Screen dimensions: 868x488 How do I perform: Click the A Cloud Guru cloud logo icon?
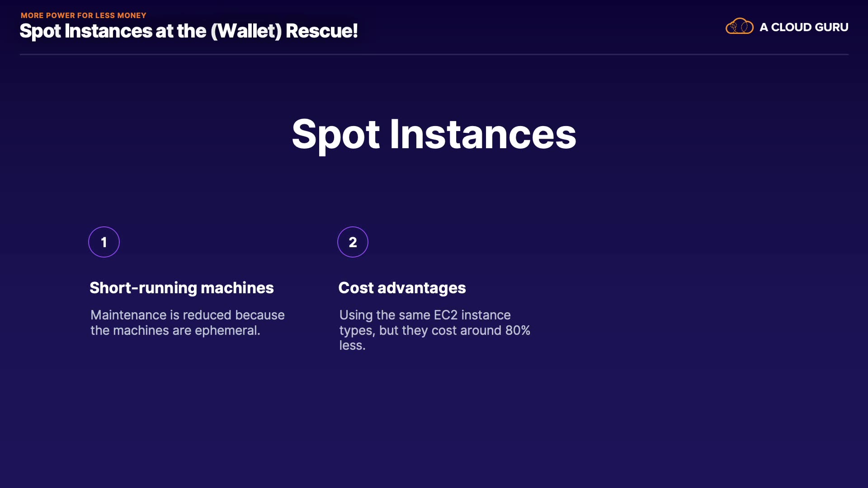[x=739, y=27]
